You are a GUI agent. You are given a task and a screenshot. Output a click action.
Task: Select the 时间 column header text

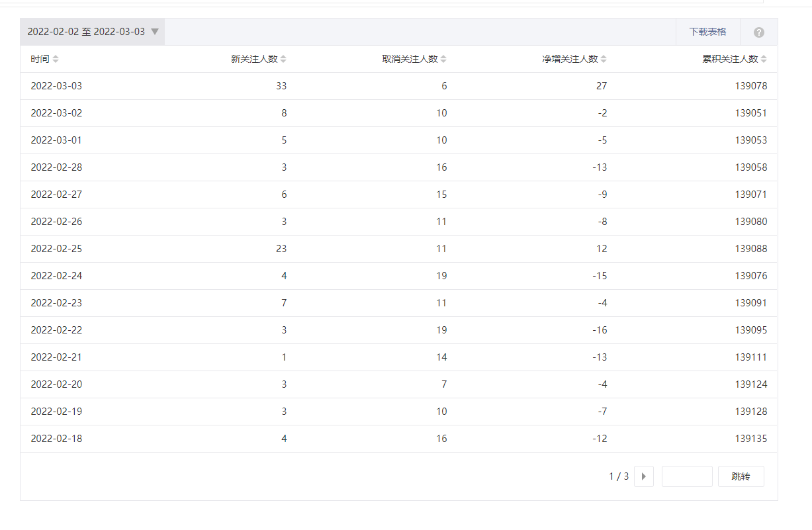(x=40, y=59)
